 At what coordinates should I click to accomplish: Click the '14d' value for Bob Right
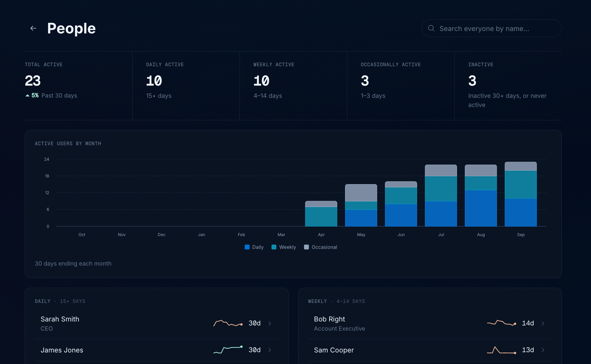(x=528, y=323)
